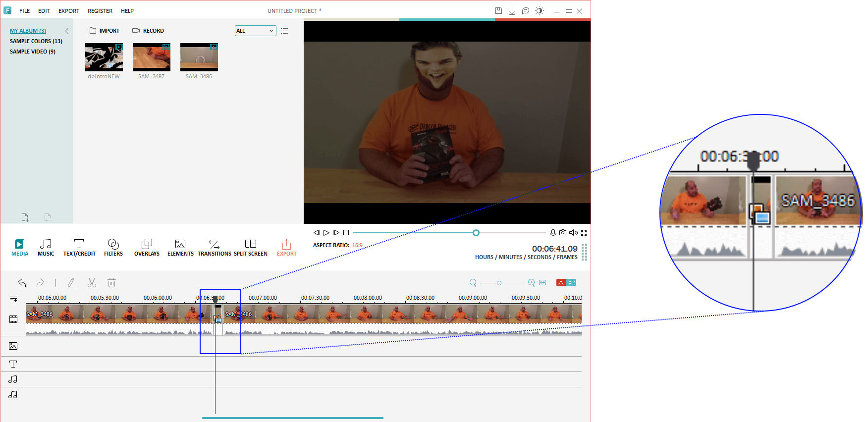Click the microphone voiceover icon
Viewport: 868px width, 422px height.
[x=553, y=233]
